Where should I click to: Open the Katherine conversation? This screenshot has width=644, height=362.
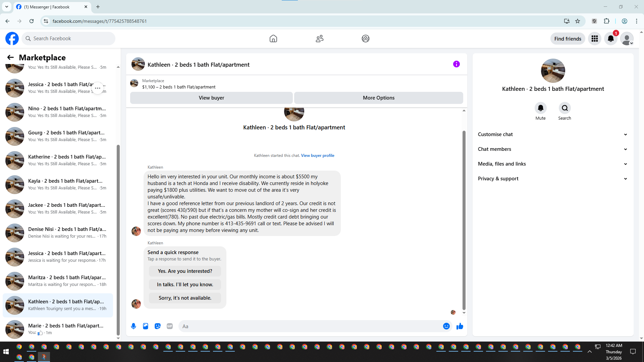pyautogui.click(x=58, y=160)
